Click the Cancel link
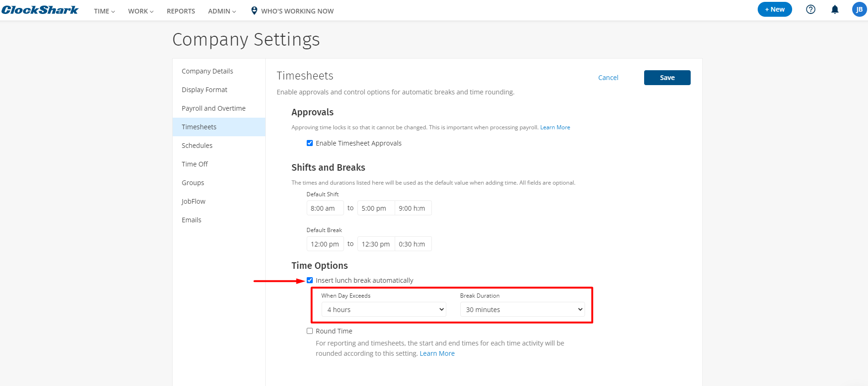Viewport: 868px width, 386px height. click(608, 78)
